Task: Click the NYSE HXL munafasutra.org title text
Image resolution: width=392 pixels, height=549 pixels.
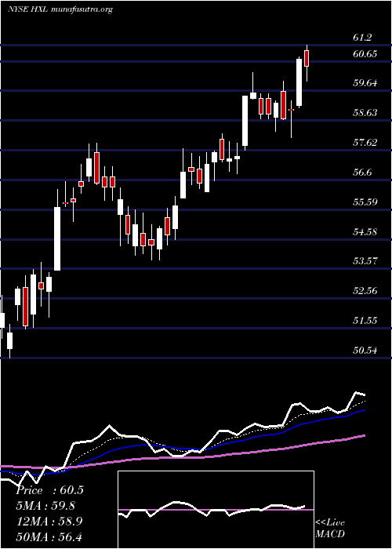Action: click(60, 9)
